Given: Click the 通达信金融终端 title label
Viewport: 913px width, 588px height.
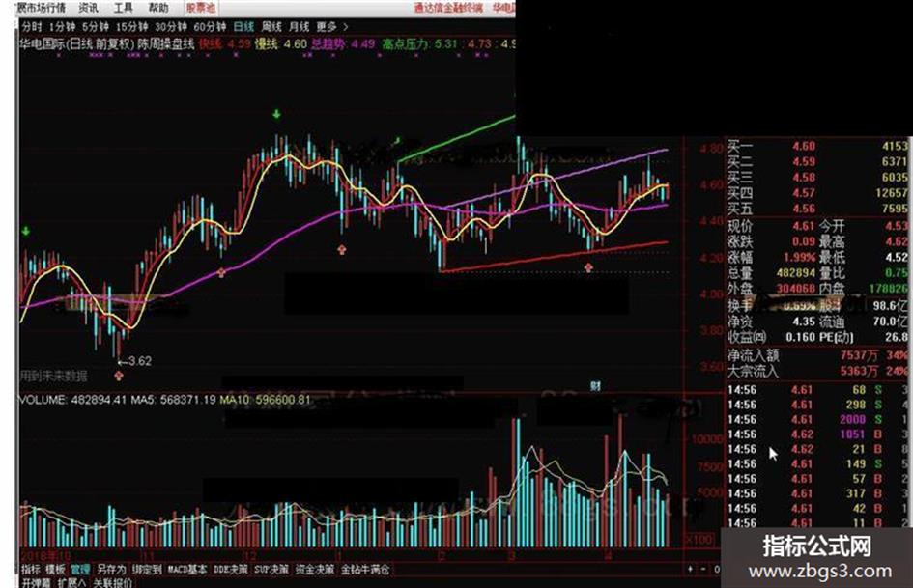Looking at the screenshot, I should (448, 8).
